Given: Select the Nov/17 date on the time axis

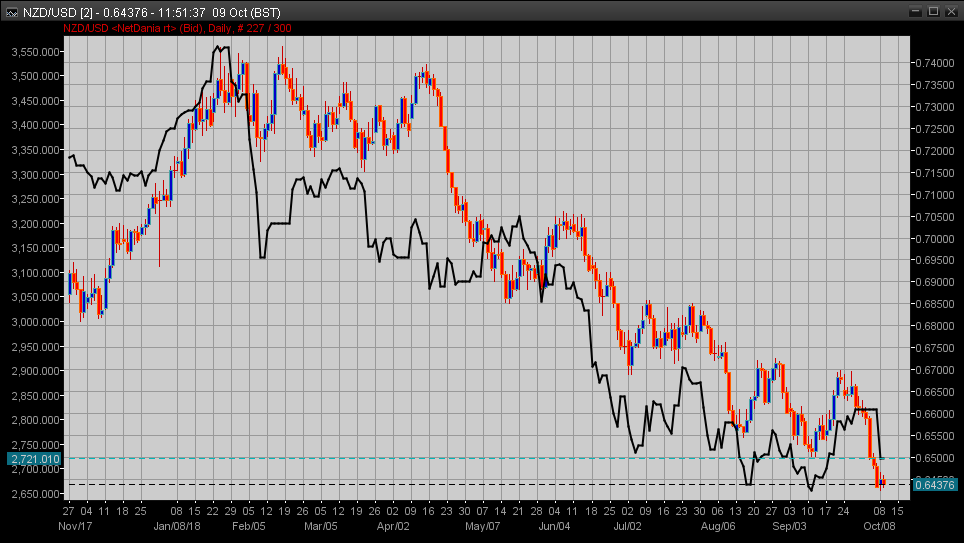Looking at the screenshot, I should tap(76, 525).
